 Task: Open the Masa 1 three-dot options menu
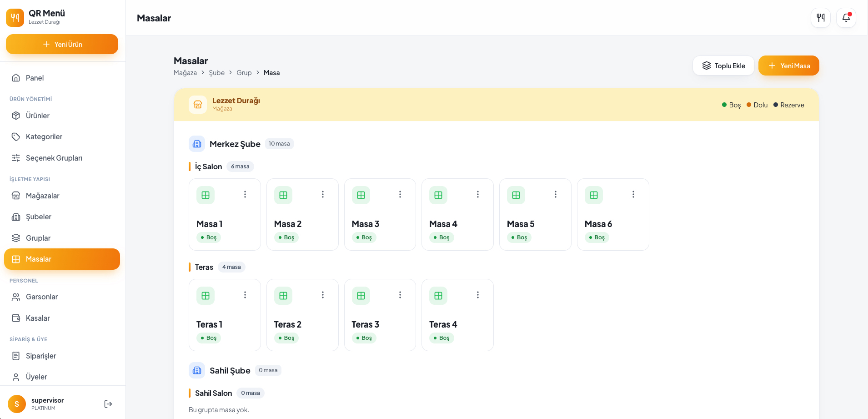(x=245, y=194)
